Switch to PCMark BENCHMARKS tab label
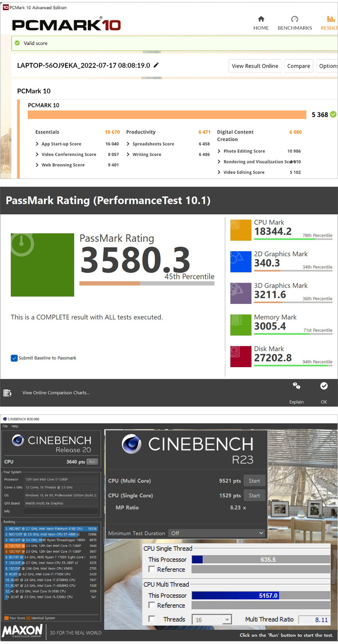Viewport: 338px width, 644px height. coord(295,28)
